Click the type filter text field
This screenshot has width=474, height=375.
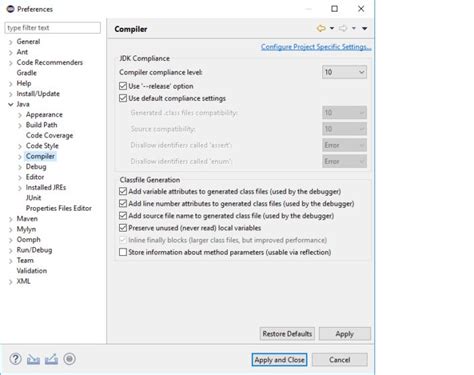coord(53,28)
